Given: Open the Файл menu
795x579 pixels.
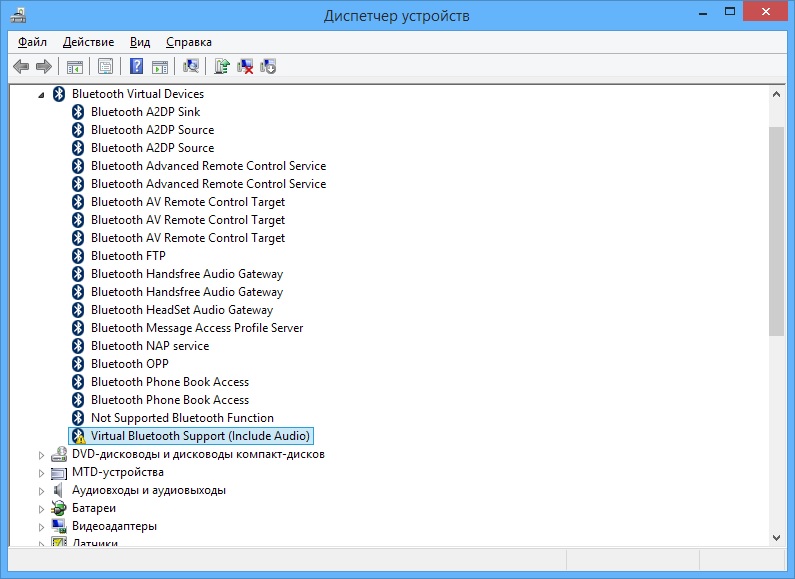Looking at the screenshot, I should pos(32,42).
